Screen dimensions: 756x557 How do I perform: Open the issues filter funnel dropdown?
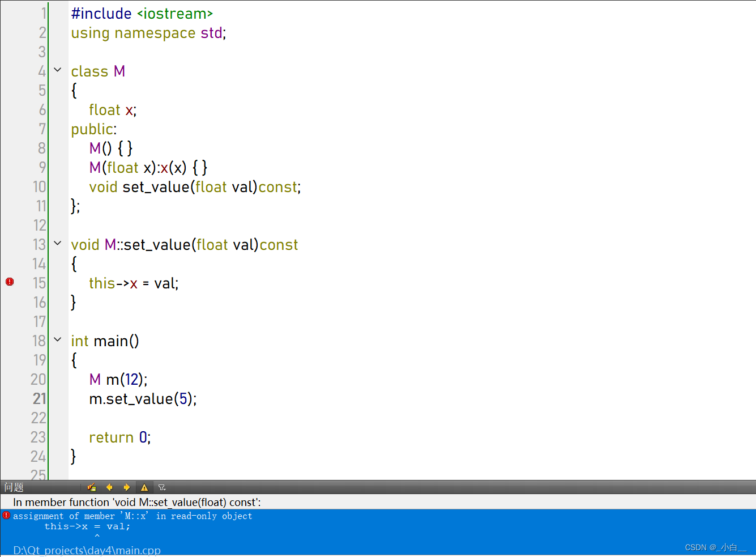click(x=162, y=487)
